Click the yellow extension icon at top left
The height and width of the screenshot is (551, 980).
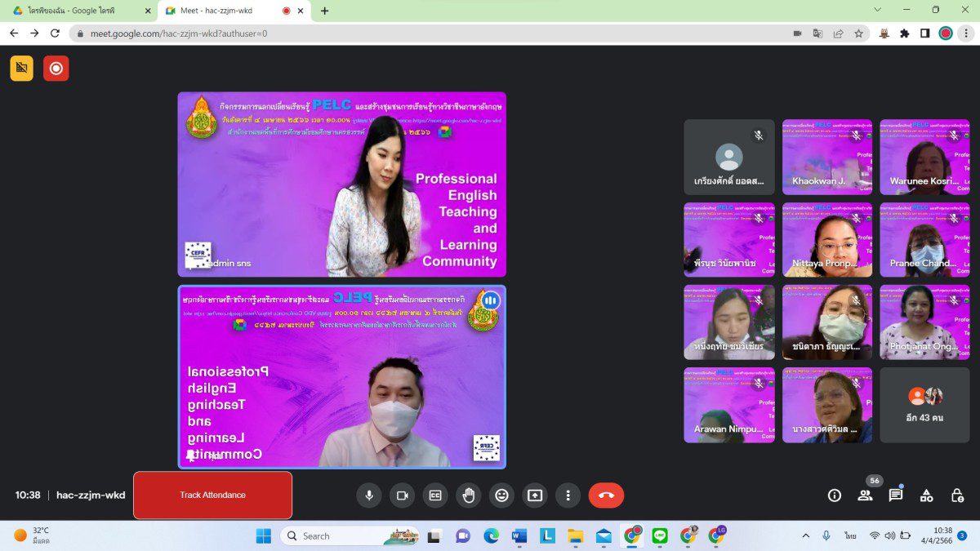pyautogui.click(x=22, y=69)
